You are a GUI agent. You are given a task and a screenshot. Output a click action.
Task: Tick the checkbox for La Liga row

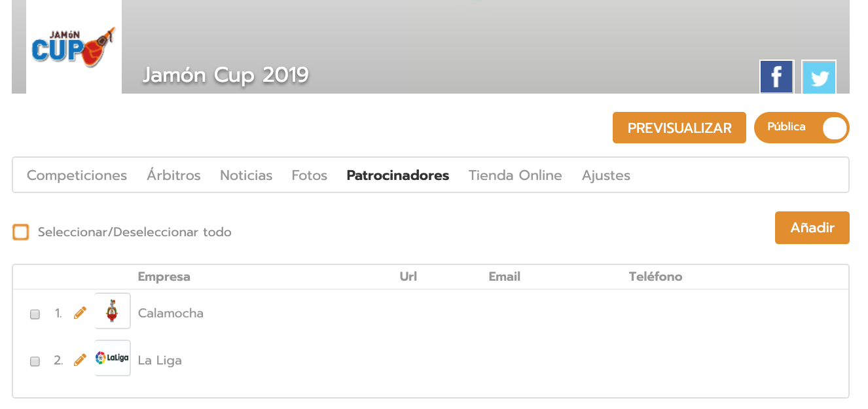(35, 361)
